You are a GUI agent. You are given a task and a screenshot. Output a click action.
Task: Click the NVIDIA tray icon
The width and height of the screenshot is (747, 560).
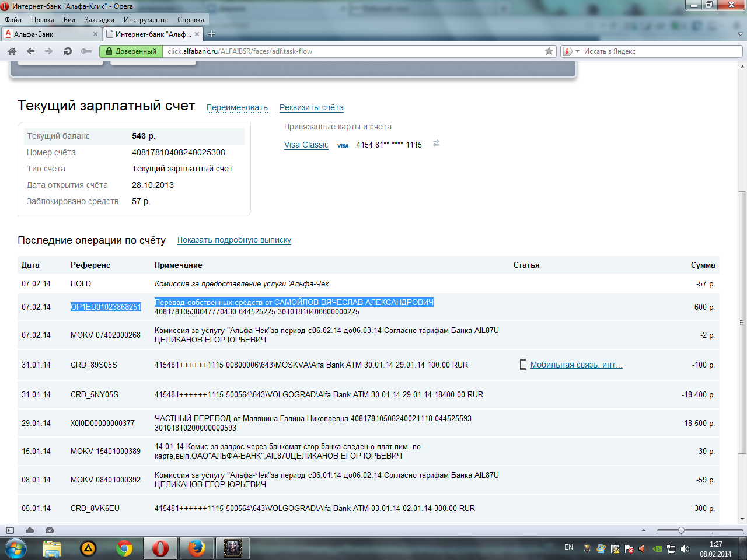(657, 549)
